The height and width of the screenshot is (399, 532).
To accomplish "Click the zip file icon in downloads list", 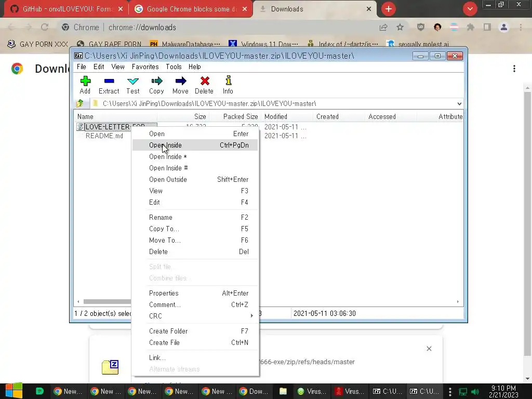I will click(x=110, y=367).
